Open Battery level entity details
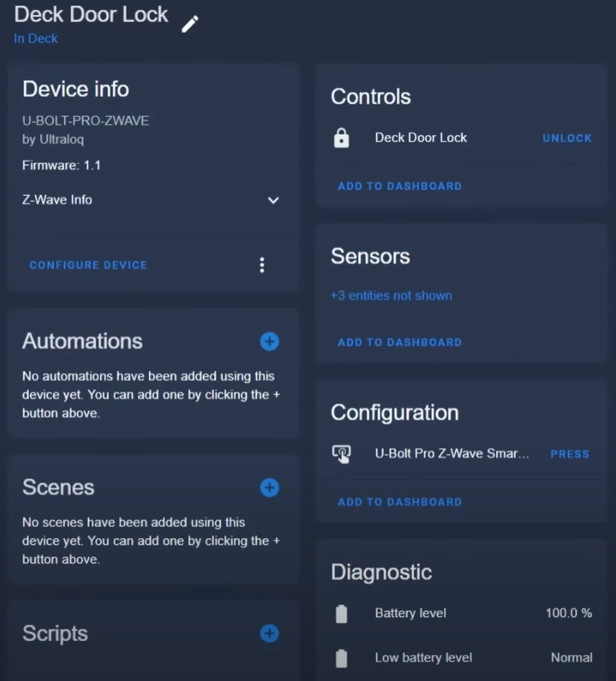This screenshot has height=681, width=616. [x=461, y=613]
